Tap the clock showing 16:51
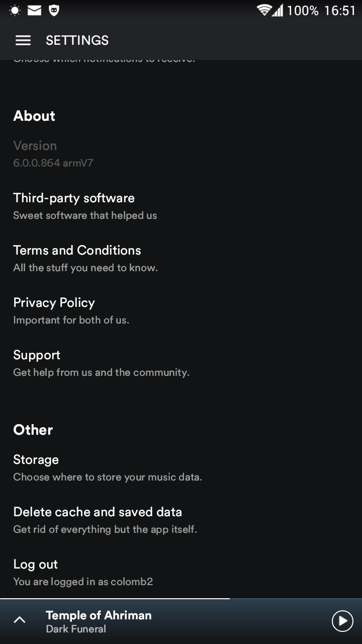Viewport: 362px width, 644px height. 340,11
